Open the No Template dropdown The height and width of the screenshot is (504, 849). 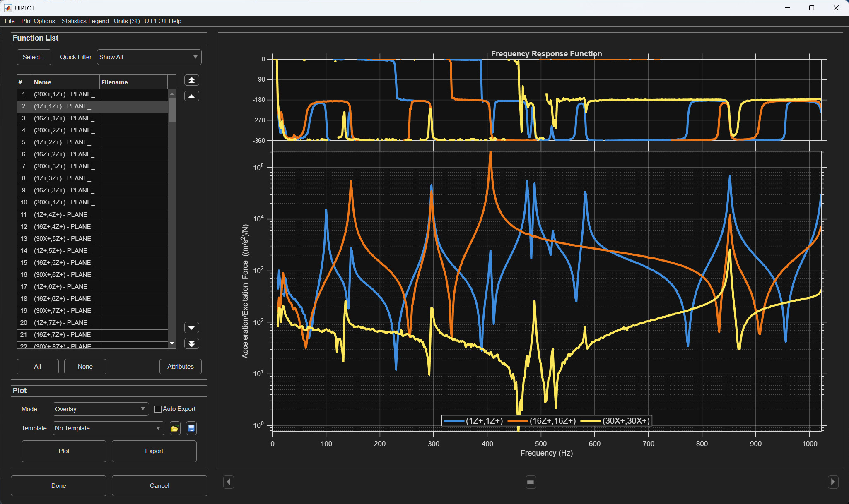108,428
